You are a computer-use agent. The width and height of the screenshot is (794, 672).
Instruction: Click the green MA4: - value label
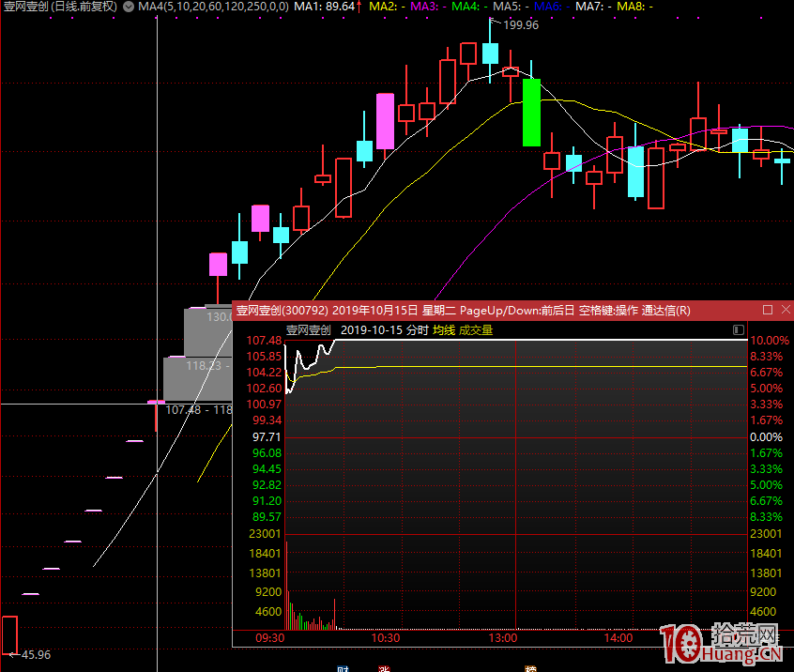coord(469,7)
